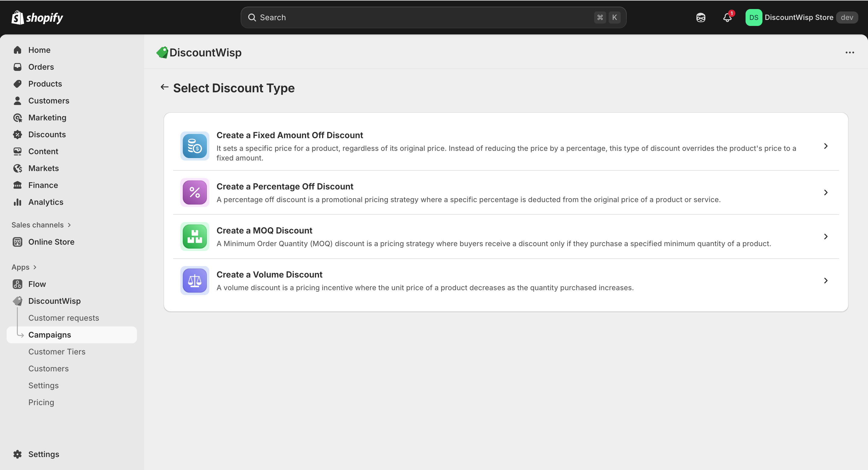The image size is (868, 470).
Task: Select Discounts in the sidebar
Action: [x=47, y=135]
